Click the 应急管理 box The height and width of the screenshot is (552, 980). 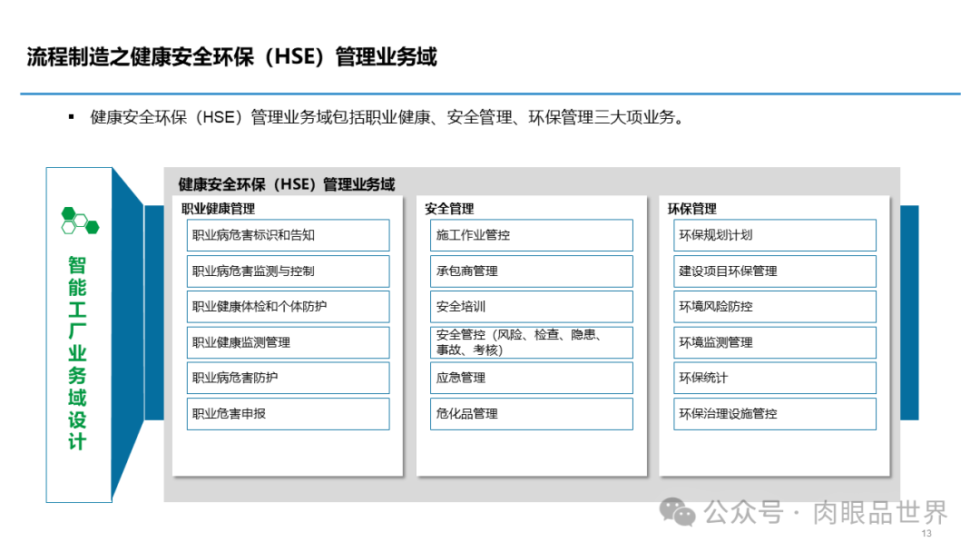point(531,379)
